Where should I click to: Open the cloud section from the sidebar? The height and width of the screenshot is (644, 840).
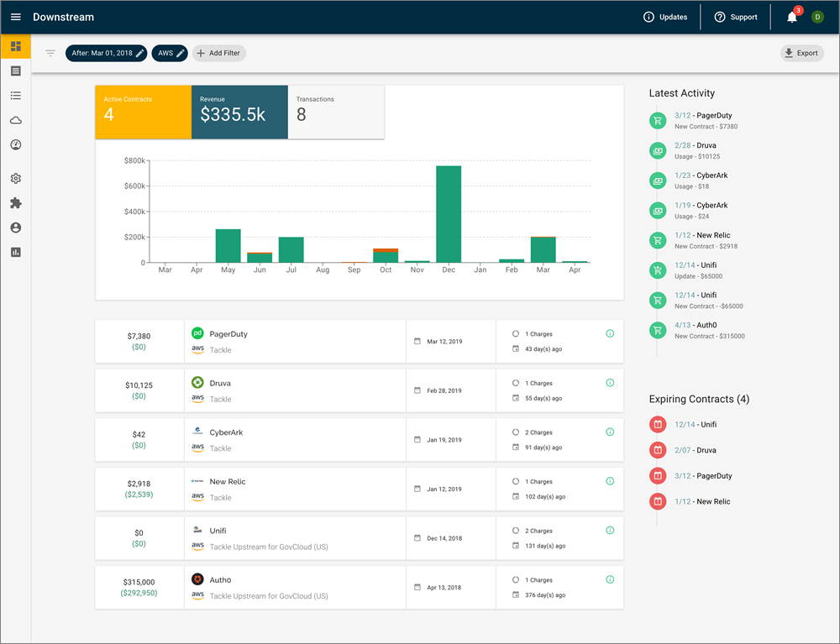tap(15, 120)
